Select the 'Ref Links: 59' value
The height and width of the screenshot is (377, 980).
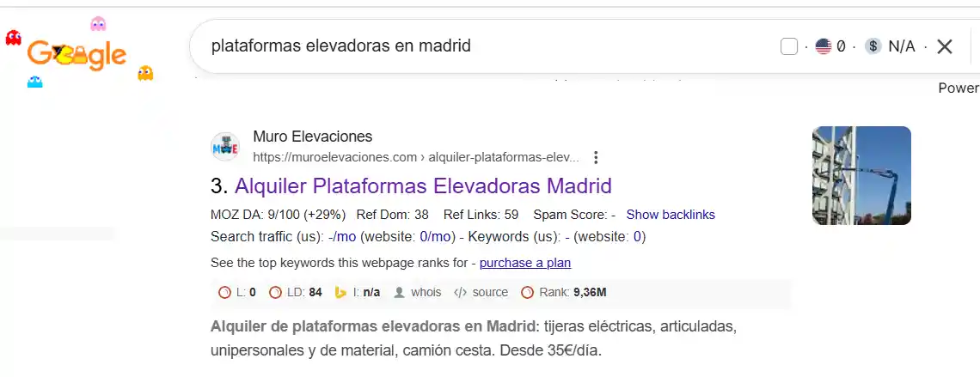tap(481, 215)
